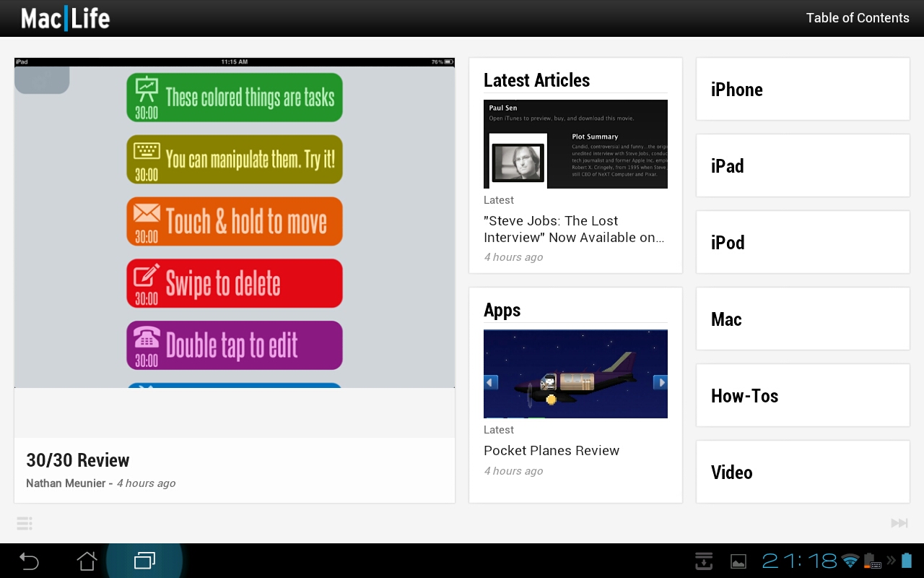
Task: Tap the 21:18 system clock
Action: coord(799,561)
